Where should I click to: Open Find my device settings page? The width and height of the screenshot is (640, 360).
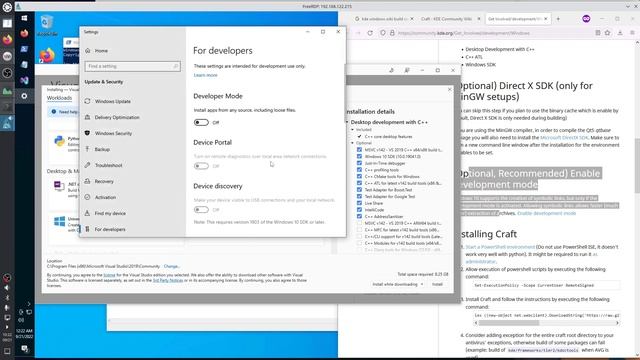(110, 213)
